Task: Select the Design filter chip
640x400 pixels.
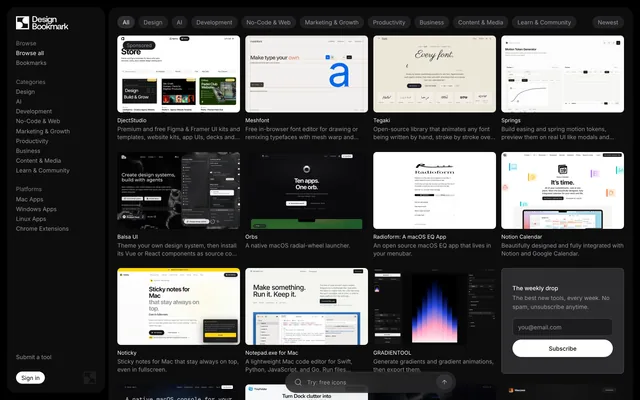Action: click(x=153, y=22)
